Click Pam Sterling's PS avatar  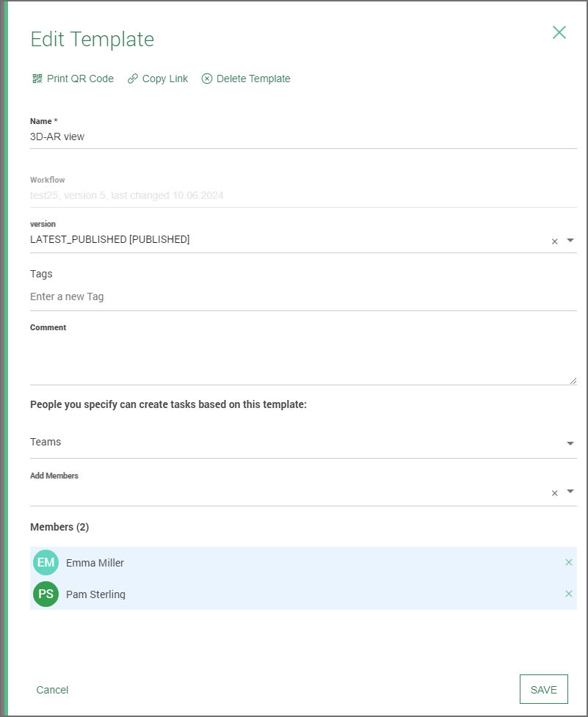click(46, 594)
